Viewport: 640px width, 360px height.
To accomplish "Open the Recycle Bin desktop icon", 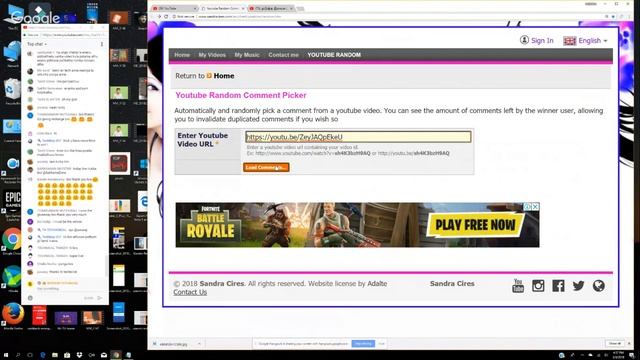I will [12, 91].
